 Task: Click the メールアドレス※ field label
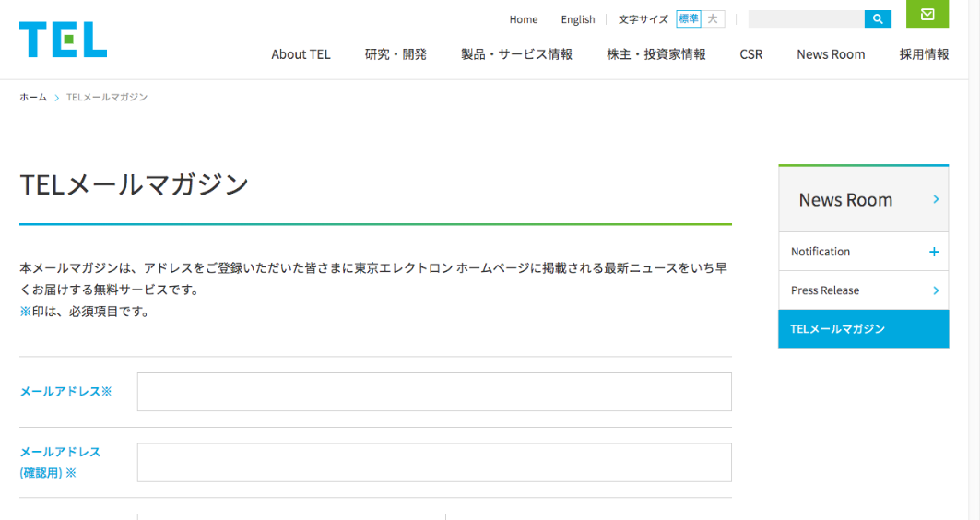click(x=65, y=391)
